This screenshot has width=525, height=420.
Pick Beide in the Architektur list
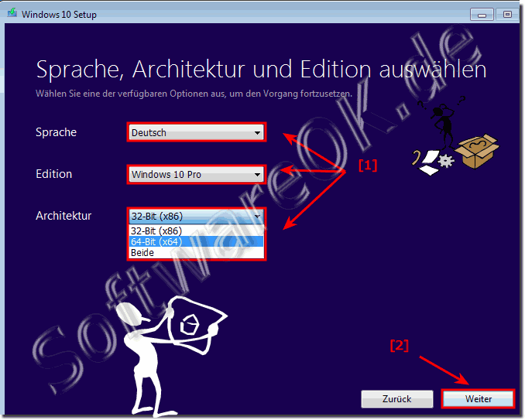pyautogui.click(x=196, y=252)
